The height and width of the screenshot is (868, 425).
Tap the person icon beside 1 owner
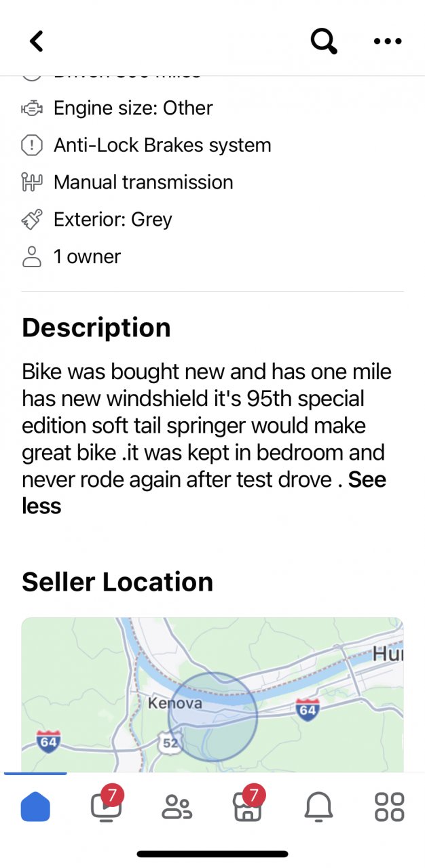32,257
